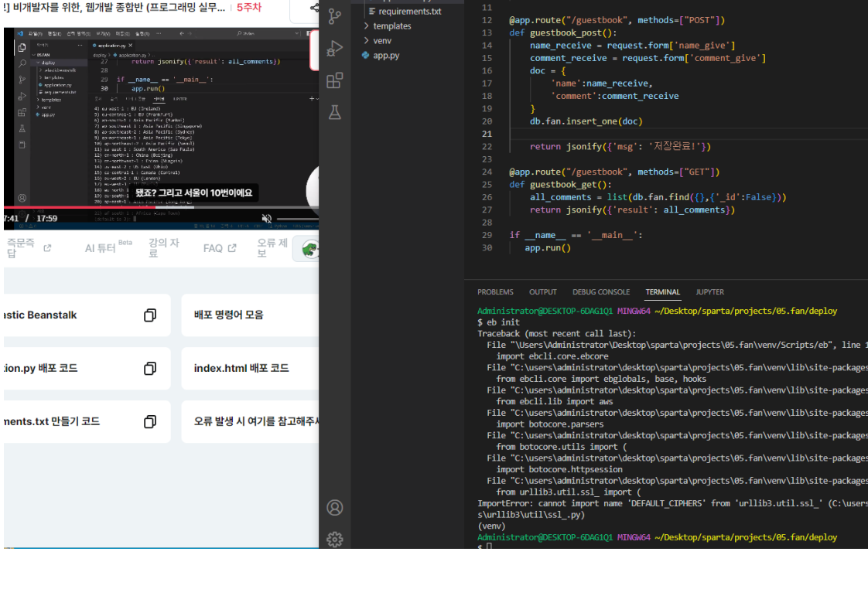Open the requirements.txt file icon
Image resolution: width=868 pixels, height=613 pixels.
372,11
